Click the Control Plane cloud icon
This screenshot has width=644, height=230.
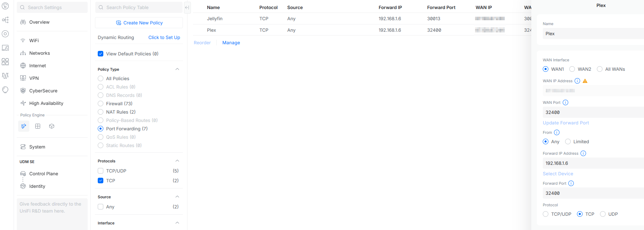pyautogui.click(x=23, y=174)
